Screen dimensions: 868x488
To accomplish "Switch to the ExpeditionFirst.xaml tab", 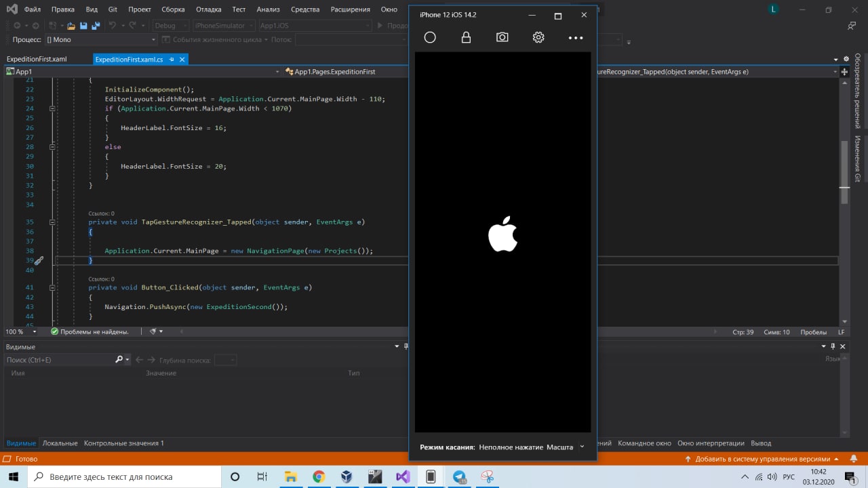I will [x=37, y=60].
